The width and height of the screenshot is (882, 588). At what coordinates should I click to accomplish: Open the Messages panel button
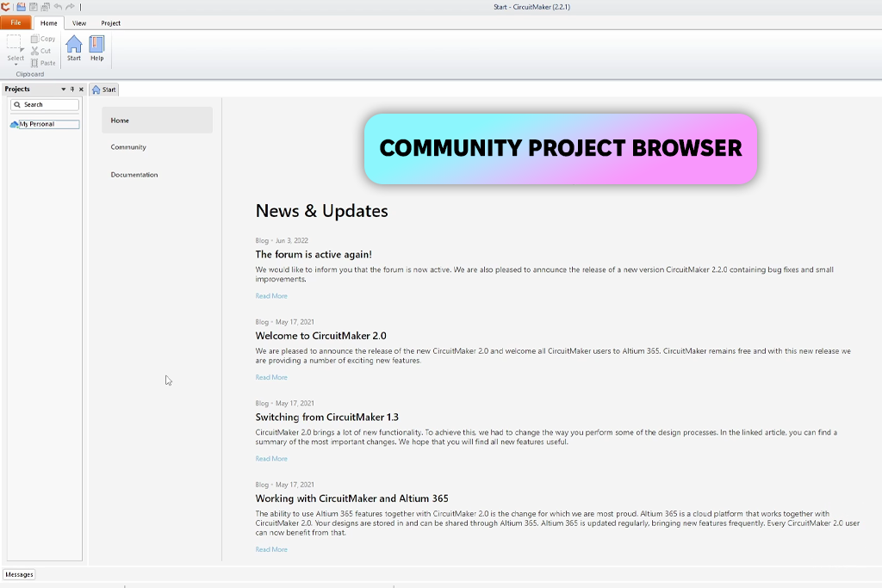[x=19, y=574]
